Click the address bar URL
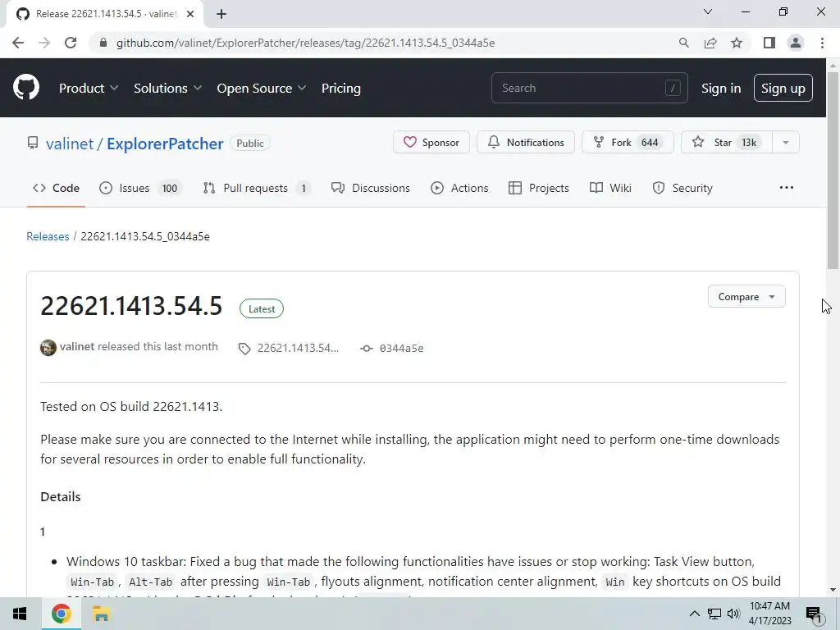 (x=305, y=43)
